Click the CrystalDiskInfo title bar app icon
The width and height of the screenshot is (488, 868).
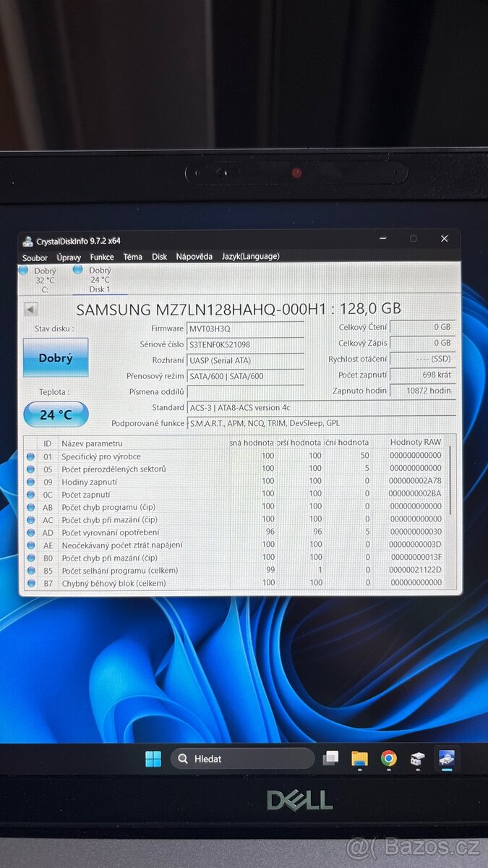pos(27,241)
